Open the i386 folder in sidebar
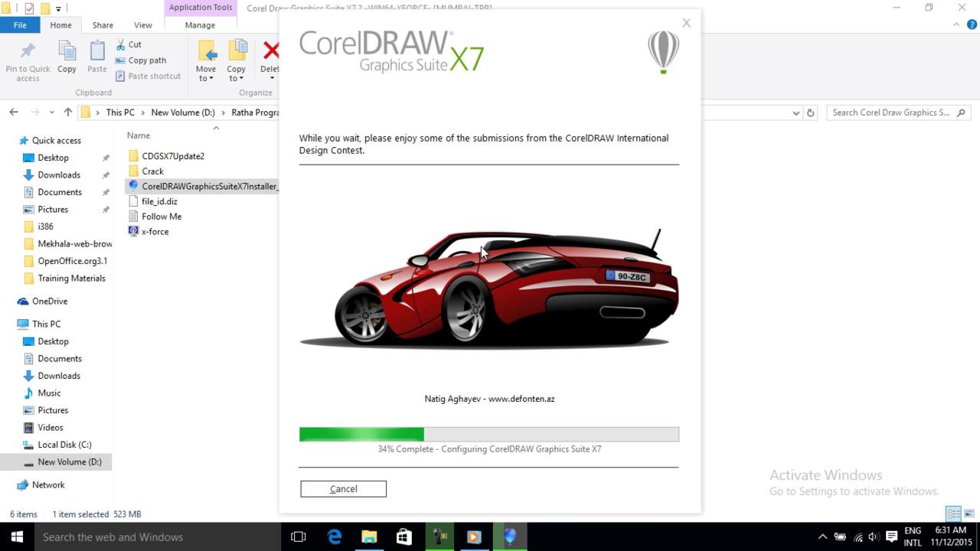 [45, 227]
